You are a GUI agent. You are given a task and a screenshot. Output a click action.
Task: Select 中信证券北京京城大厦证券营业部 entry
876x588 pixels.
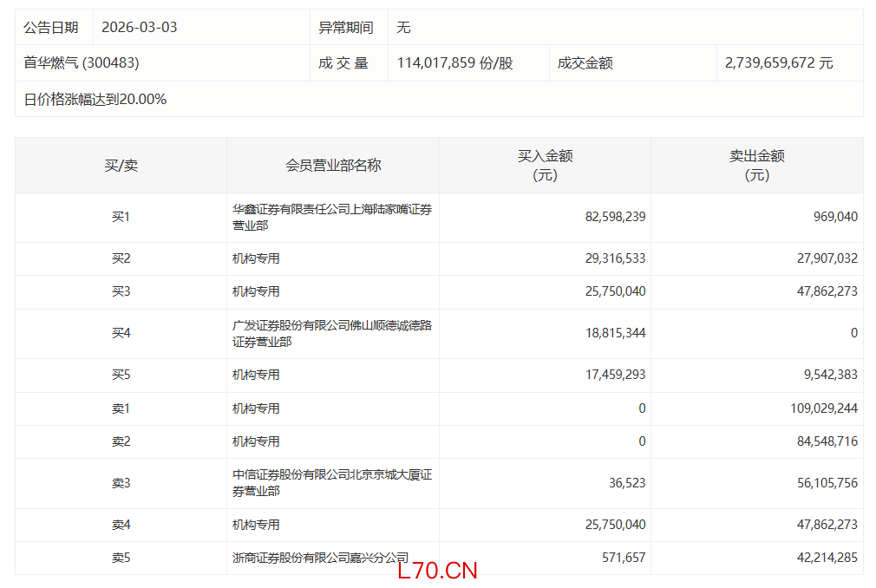(331, 483)
